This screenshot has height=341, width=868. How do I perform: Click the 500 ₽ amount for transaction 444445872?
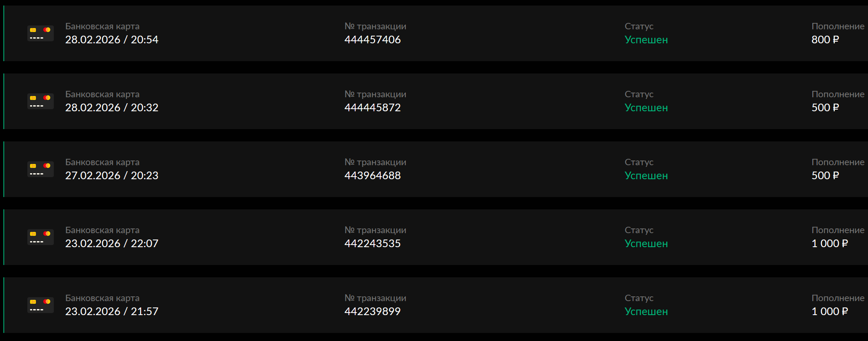pyautogui.click(x=825, y=107)
